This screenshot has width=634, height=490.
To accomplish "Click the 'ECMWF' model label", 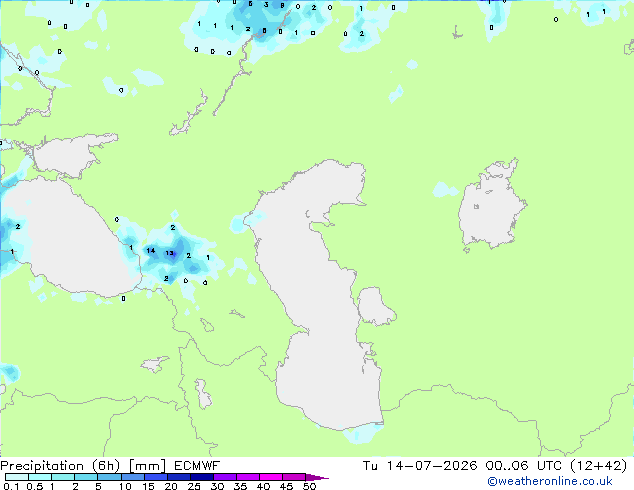I will 197,466.
